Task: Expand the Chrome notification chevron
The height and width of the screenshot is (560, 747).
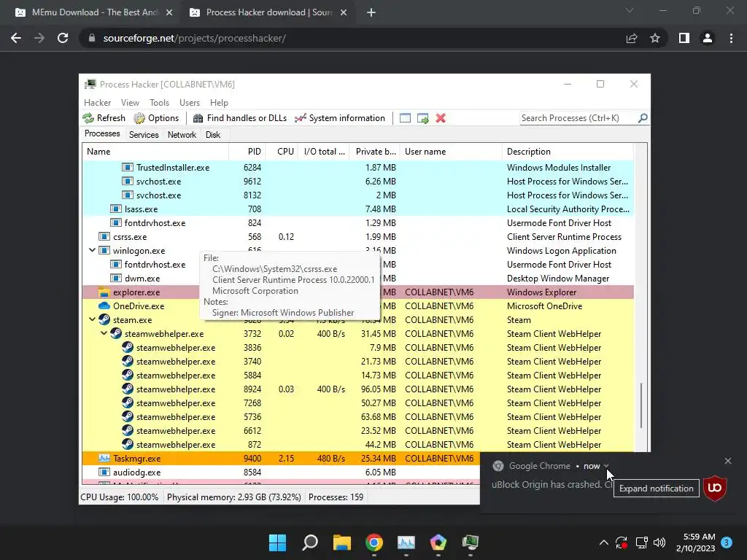Action: 606,466
